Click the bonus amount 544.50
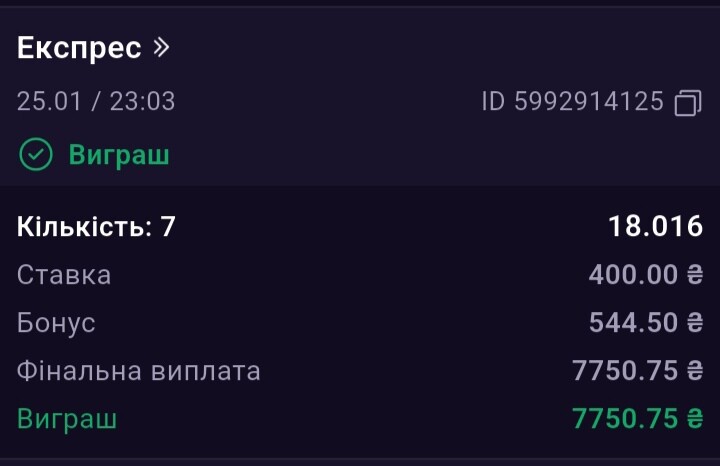Image resolution: width=720 pixels, height=466 pixels. [x=633, y=323]
